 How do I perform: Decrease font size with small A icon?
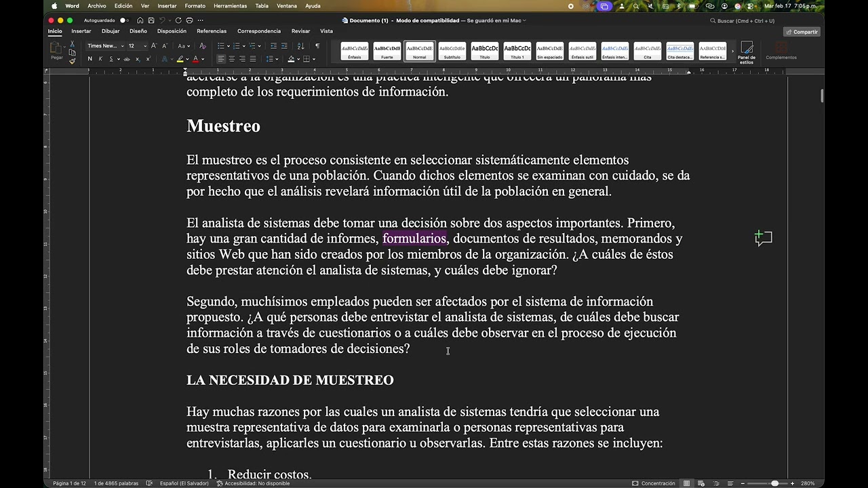[x=165, y=46]
